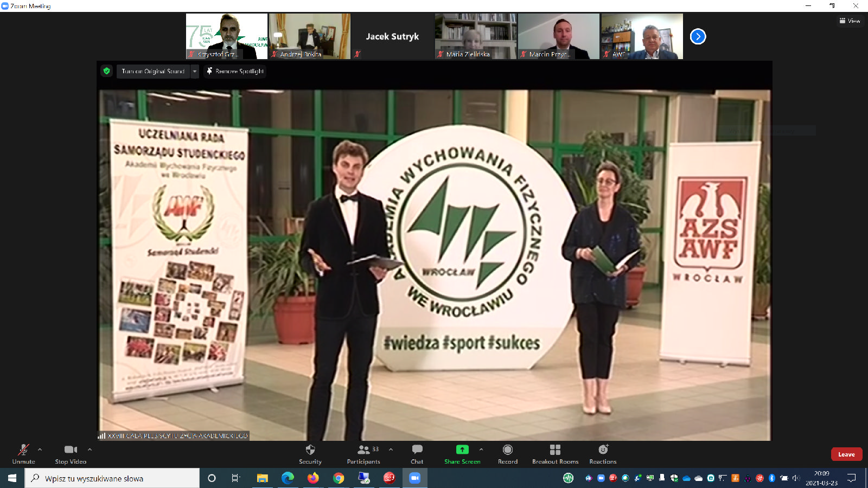The image size is (868, 488).
Task: Open Cortana circle icon
Action: (212, 478)
